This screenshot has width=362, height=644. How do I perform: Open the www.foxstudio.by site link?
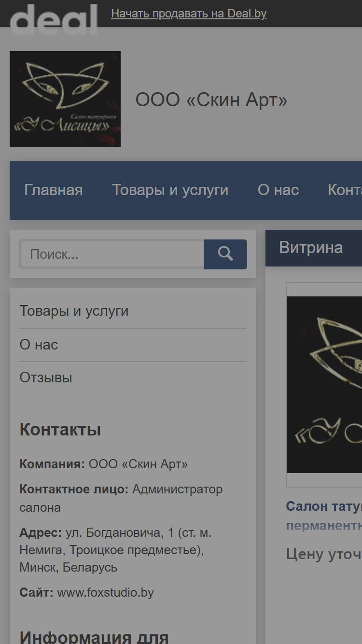pyautogui.click(x=105, y=593)
